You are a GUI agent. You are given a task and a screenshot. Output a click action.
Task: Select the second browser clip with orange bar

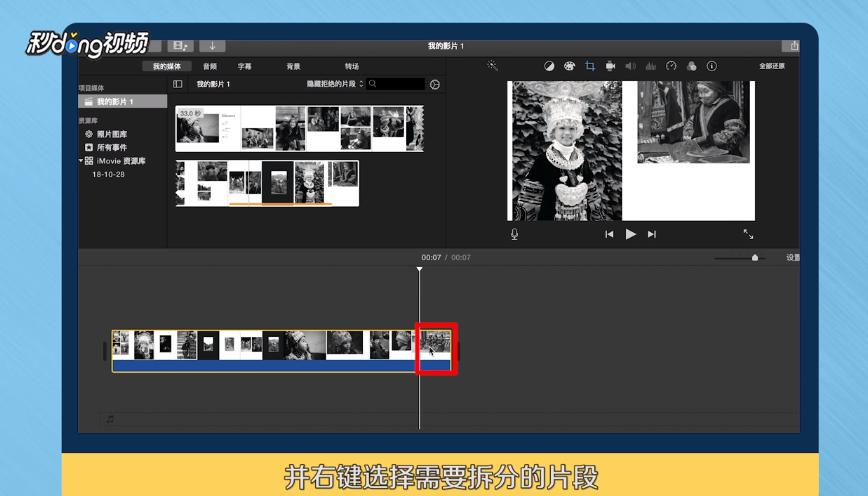(x=267, y=183)
